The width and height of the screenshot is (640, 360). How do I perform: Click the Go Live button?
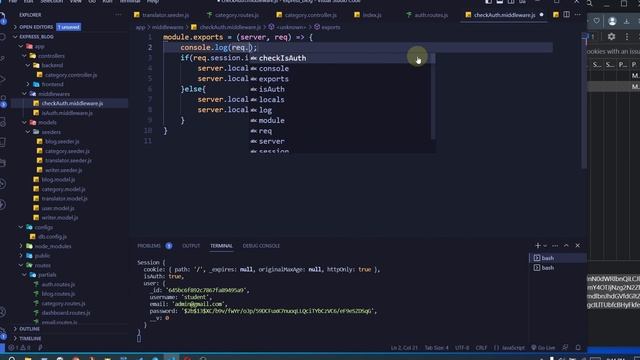(543, 348)
